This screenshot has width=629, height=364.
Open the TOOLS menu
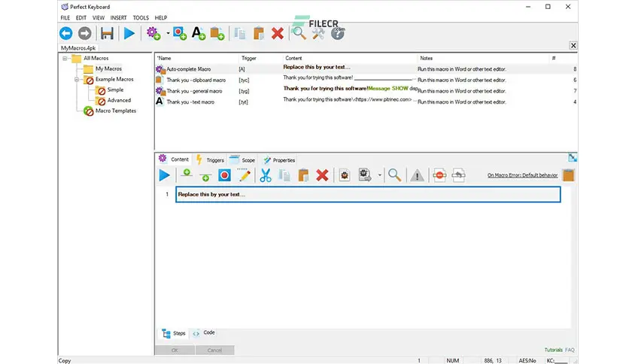point(141,17)
